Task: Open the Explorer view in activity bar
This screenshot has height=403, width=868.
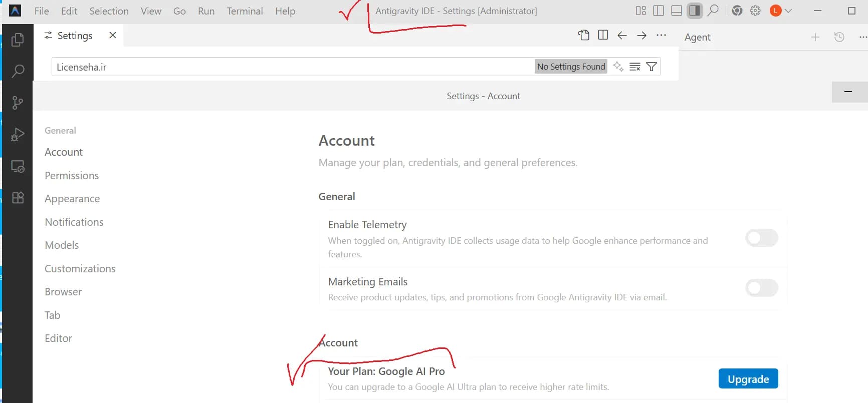Action: point(18,40)
